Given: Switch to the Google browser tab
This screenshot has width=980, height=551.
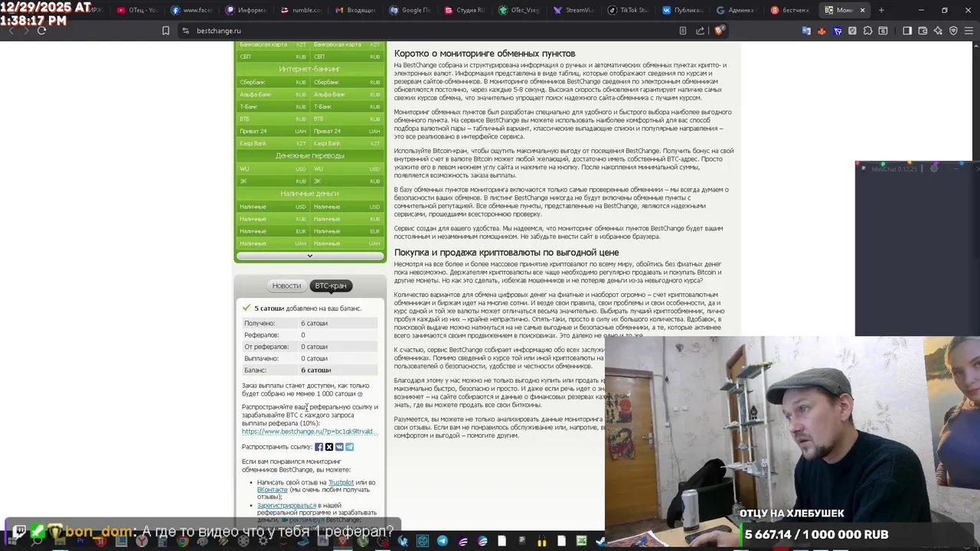Looking at the screenshot, I should coord(410,10).
